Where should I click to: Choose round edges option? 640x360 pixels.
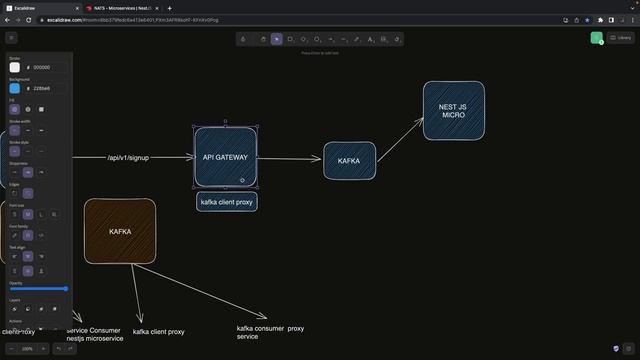tap(28, 193)
